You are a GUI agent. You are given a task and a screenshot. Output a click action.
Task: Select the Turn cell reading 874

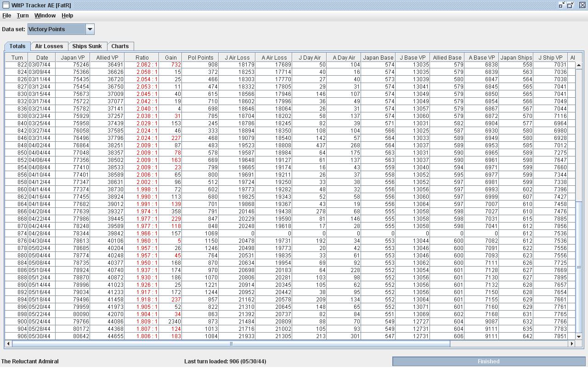(x=17, y=234)
